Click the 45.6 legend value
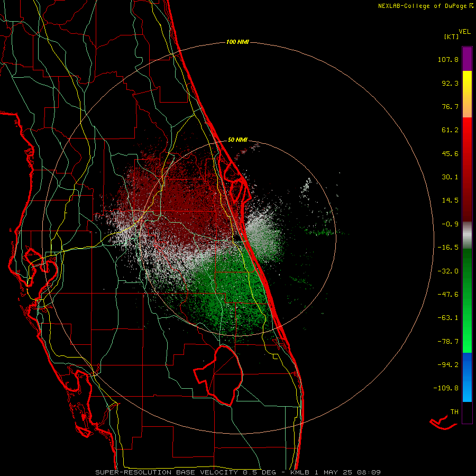The width and height of the screenshot is (476, 476). tap(450, 153)
